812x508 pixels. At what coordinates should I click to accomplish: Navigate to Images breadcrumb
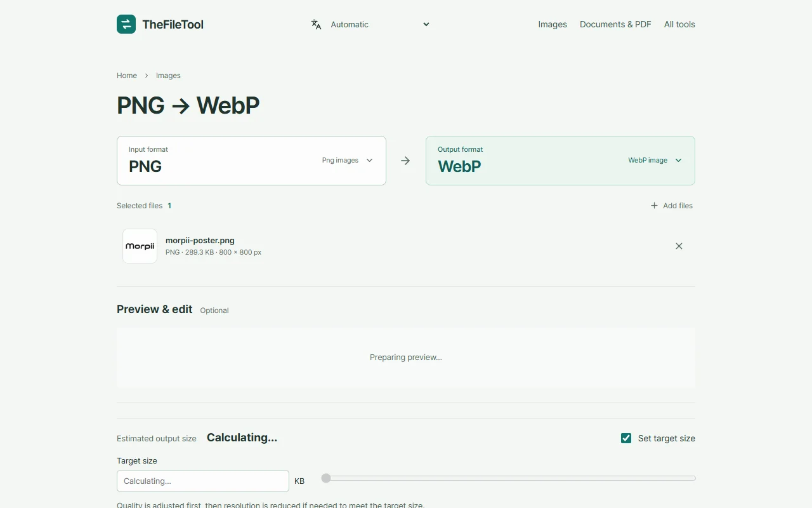pos(168,76)
